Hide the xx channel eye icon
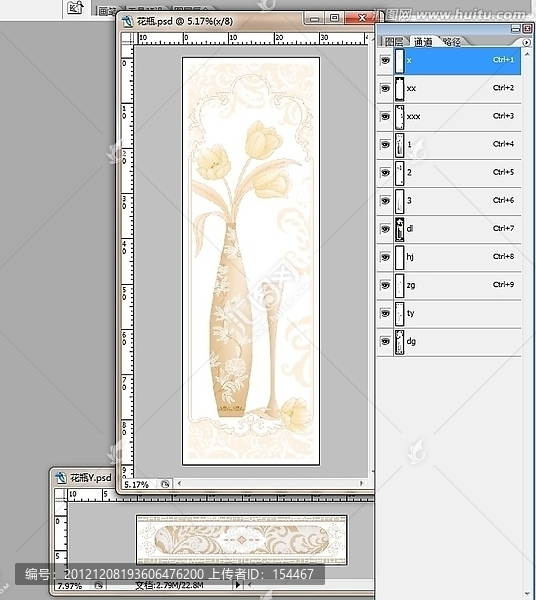Viewport: 536px width, 600px height. point(385,88)
